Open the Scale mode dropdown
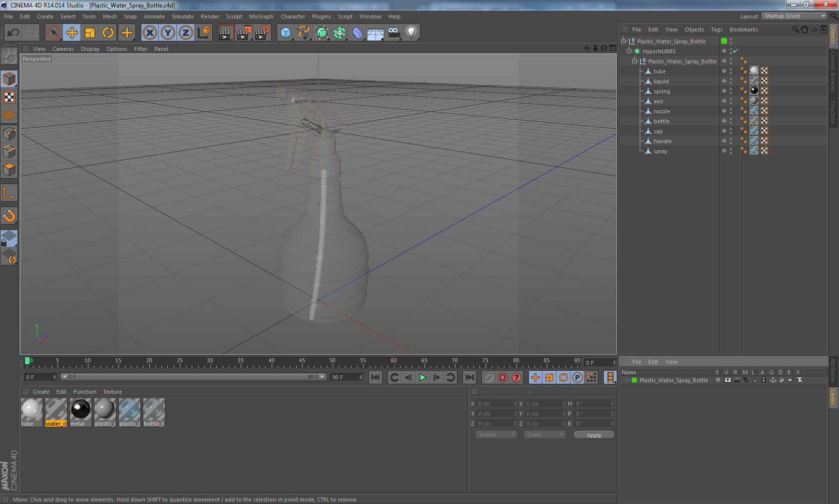Image resolution: width=839 pixels, height=504 pixels. 545,435
